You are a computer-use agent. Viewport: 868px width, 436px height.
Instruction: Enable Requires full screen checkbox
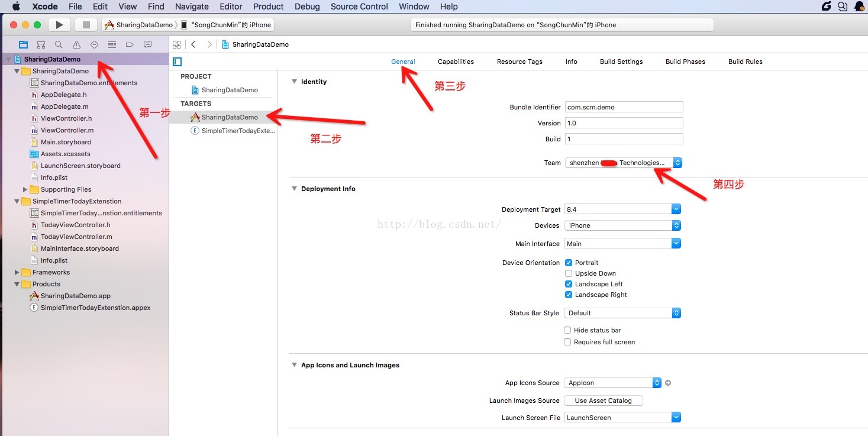(567, 342)
